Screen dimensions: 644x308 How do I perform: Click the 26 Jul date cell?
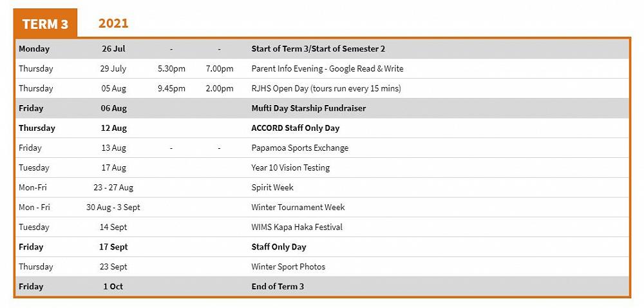click(113, 49)
